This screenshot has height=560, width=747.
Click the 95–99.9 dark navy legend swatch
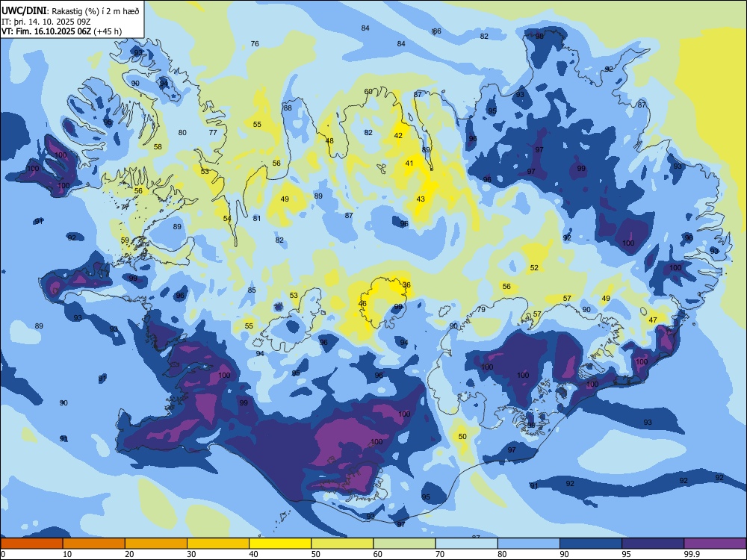[653, 544]
